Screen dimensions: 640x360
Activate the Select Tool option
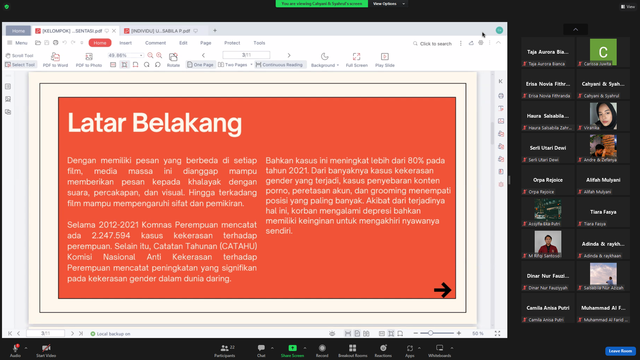(x=20, y=64)
